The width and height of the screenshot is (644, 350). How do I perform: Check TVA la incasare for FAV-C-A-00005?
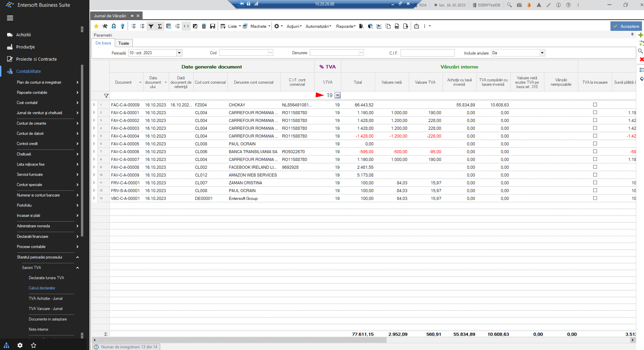tap(595, 144)
